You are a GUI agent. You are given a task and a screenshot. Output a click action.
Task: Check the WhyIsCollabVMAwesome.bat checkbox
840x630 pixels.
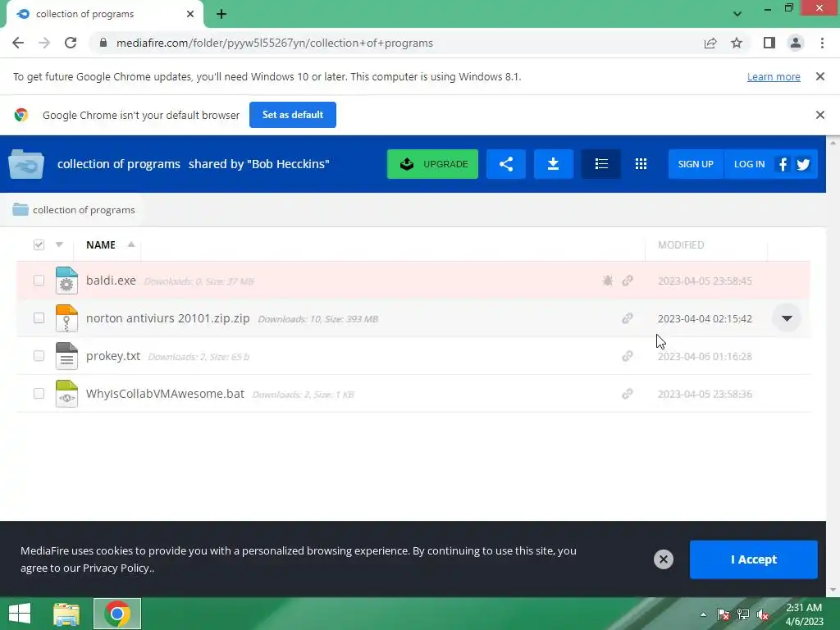point(39,394)
